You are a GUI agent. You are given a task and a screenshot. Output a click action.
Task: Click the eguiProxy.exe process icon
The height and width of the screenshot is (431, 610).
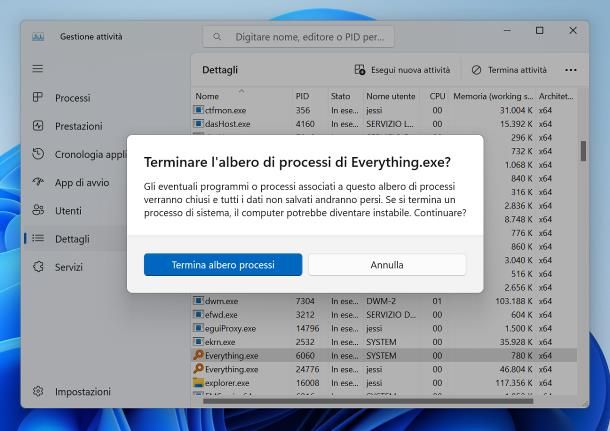tap(198, 328)
